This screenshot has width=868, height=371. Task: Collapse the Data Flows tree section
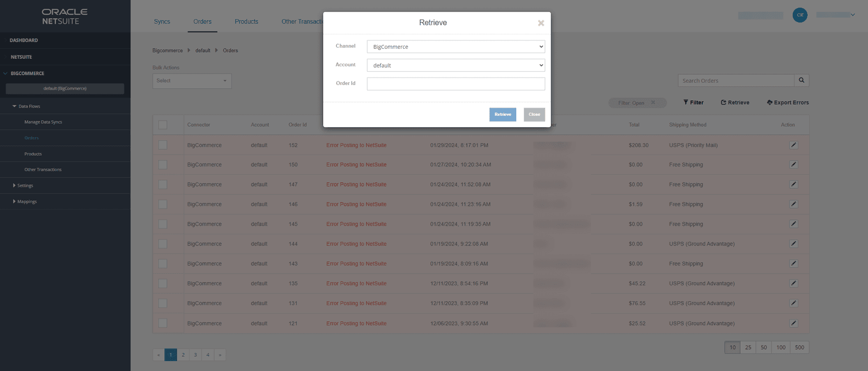(14, 106)
